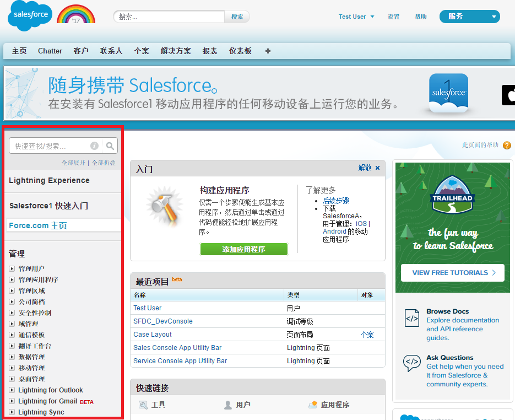Open 此页面的帮助 question mark icon
The width and height of the screenshot is (515, 420).
click(506, 145)
